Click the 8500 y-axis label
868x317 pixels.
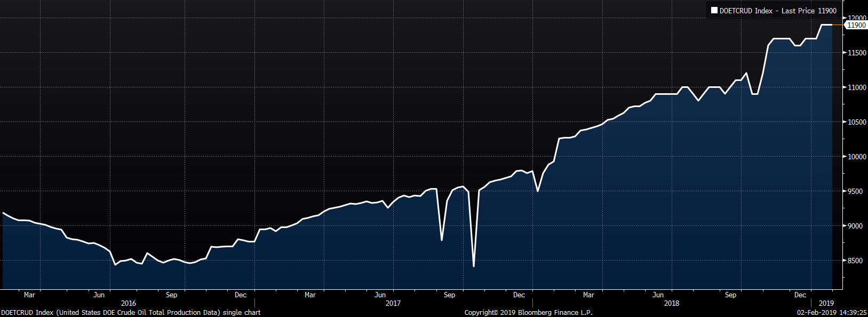(855, 261)
